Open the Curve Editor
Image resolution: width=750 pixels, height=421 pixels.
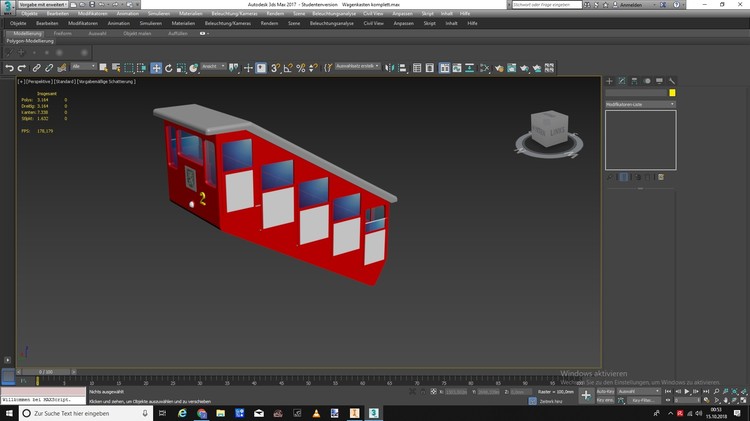pos(457,68)
